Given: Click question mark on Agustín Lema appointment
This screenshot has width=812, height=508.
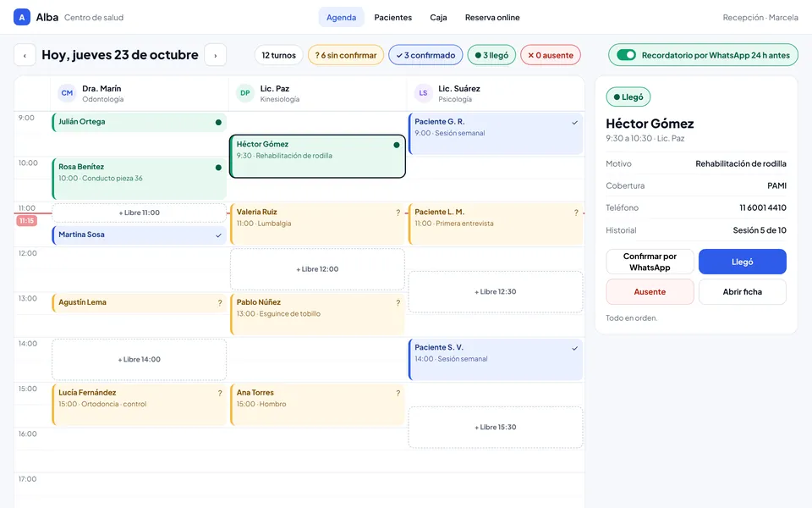Looking at the screenshot, I should 220,303.
